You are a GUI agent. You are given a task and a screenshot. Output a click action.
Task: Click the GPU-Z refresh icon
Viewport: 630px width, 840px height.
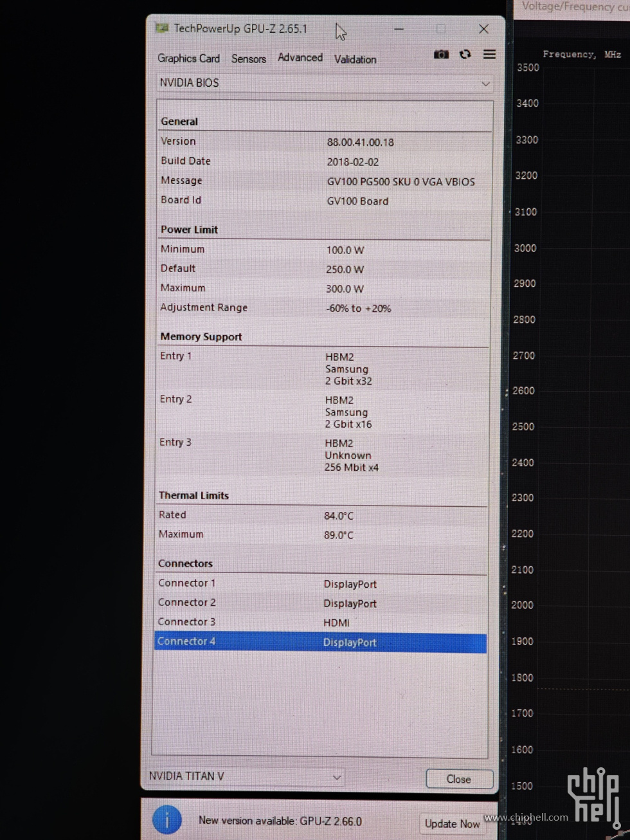click(465, 55)
